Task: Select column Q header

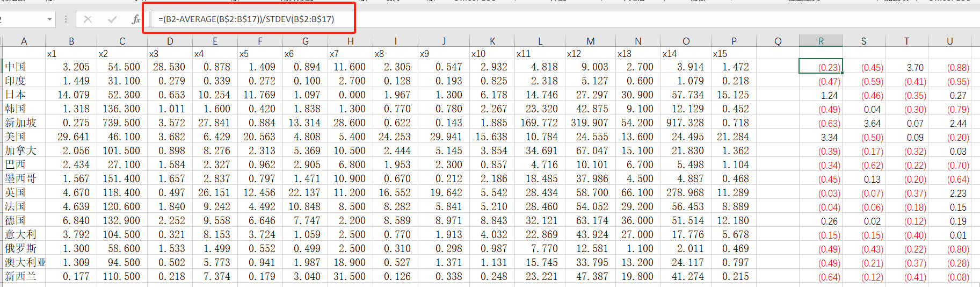Action: click(778, 41)
